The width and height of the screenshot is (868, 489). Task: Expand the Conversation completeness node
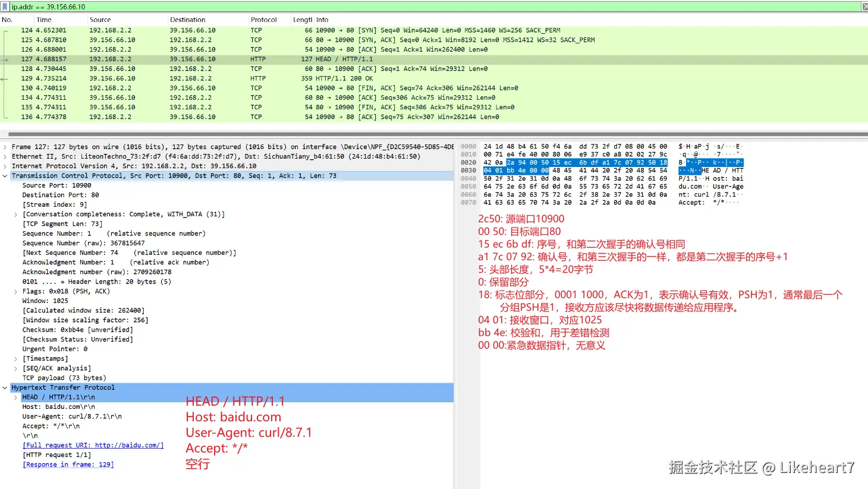[15, 214]
